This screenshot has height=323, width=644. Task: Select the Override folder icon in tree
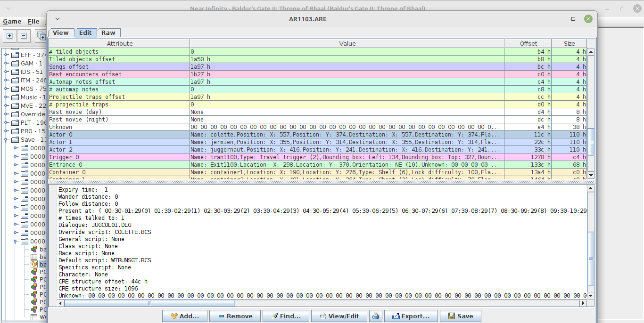[15, 114]
